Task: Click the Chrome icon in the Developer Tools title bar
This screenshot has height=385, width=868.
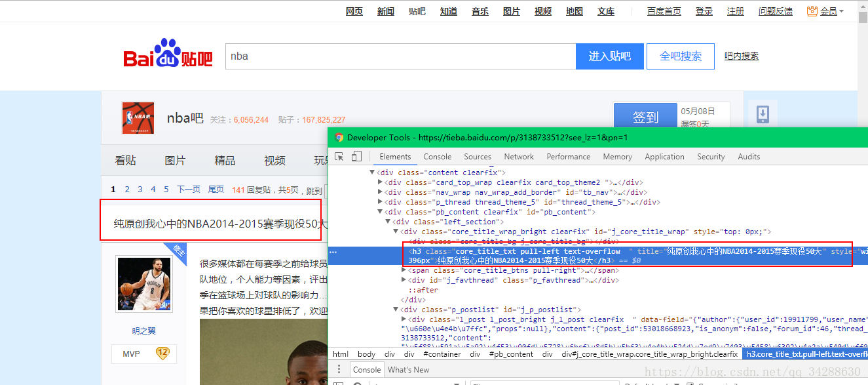Action: (x=339, y=138)
